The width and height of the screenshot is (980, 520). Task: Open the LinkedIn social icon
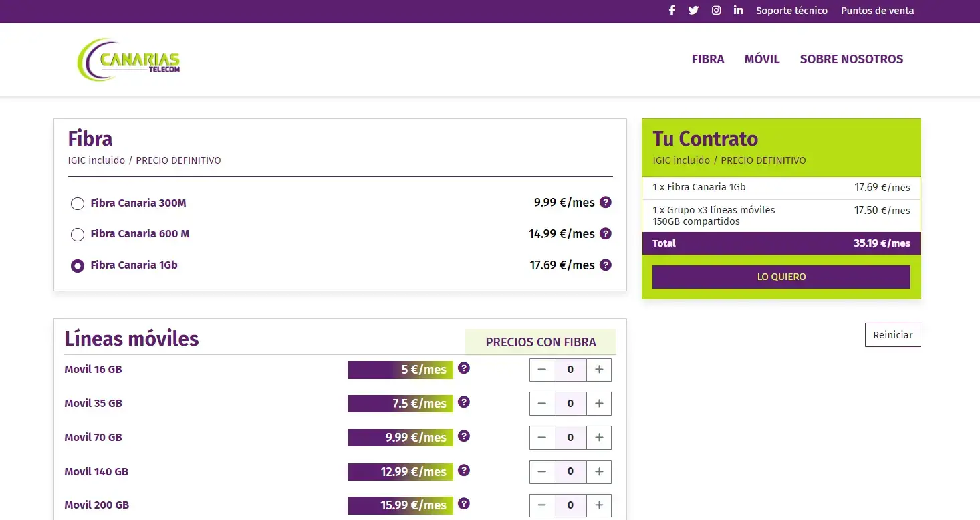[x=738, y=10]
